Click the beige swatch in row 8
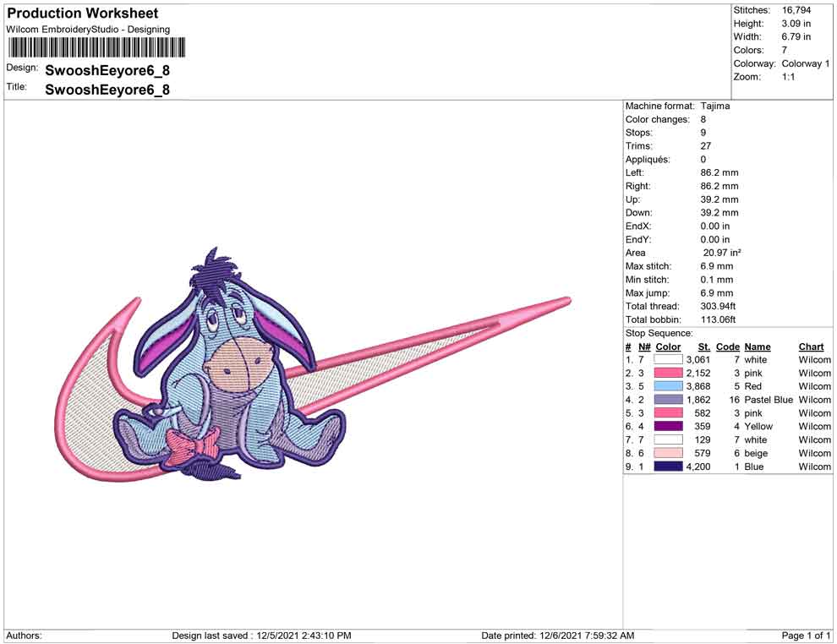The height and width of the screenshot is (644, 837). click(668, 453)
